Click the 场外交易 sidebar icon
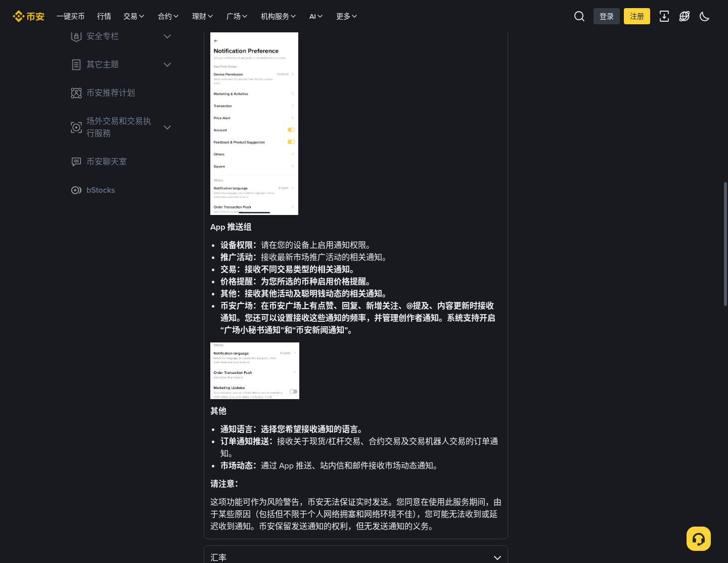Viewport: 728px width, 563px height. click(x=76, y=127)
